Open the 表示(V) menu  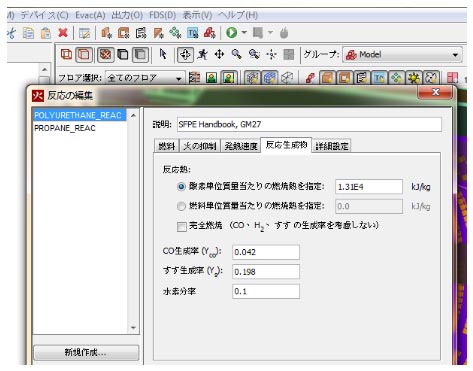[197, 15]
